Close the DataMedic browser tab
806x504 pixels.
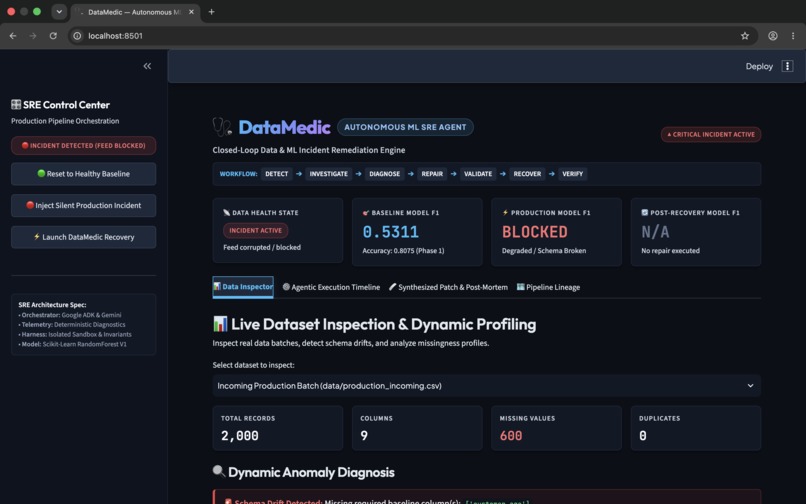(191, 12)
